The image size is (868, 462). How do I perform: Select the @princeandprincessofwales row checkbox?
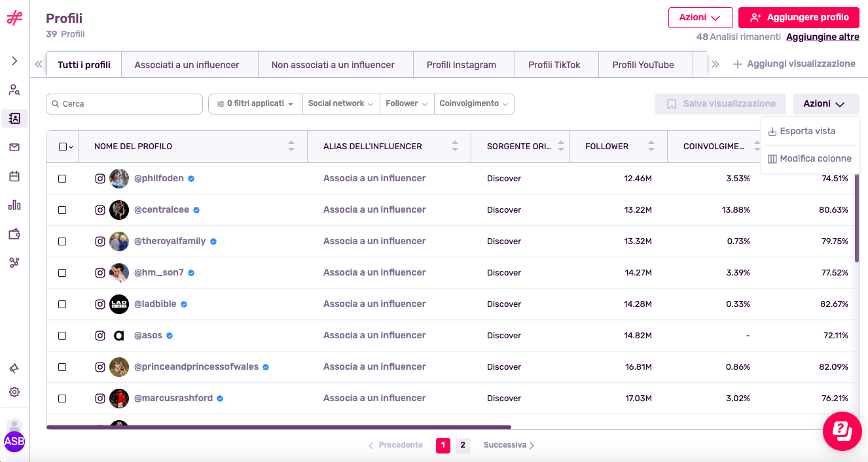pos(62,367)
